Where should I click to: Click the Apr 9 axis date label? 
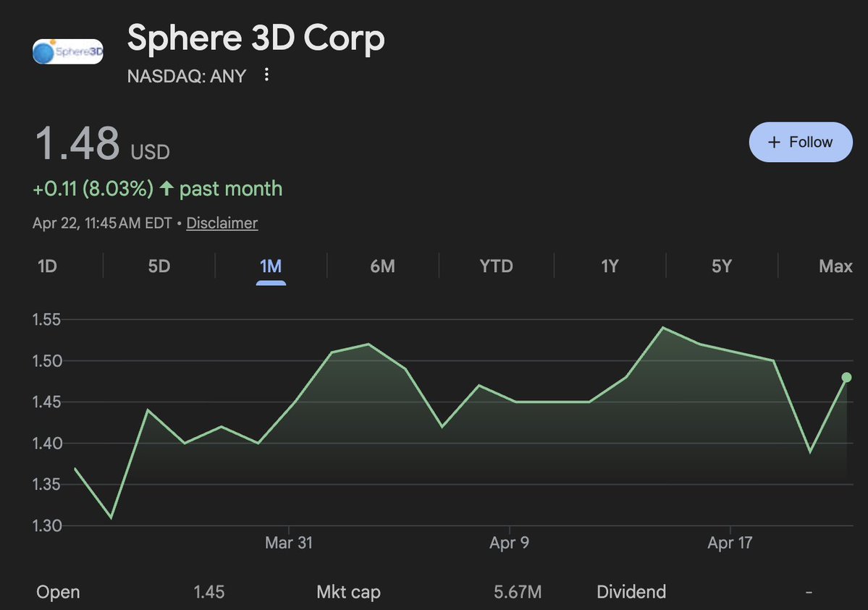(509, 543)
